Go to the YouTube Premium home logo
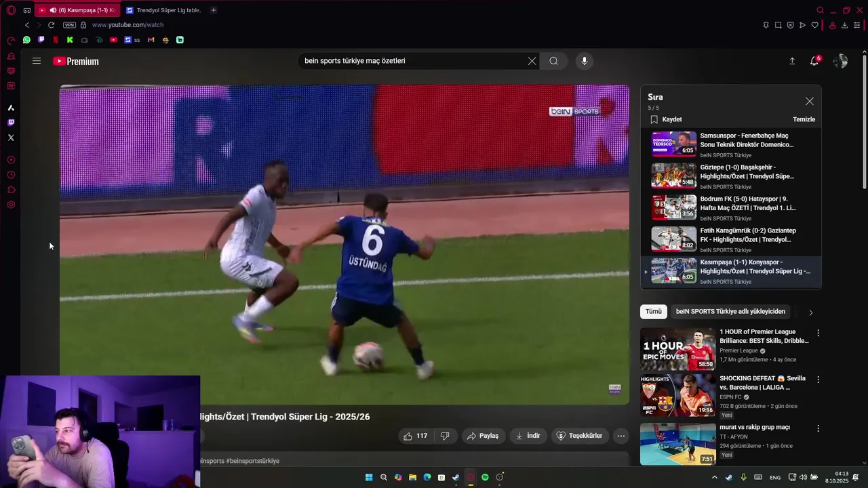 (x=76, y=61)
